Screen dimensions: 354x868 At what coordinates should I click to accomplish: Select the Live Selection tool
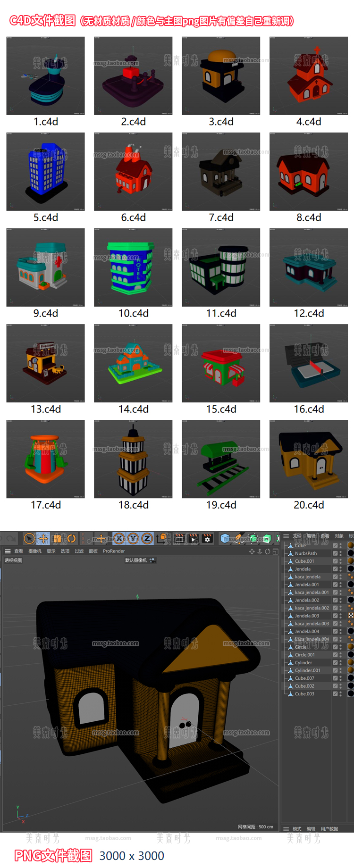[x=29, y=538]
